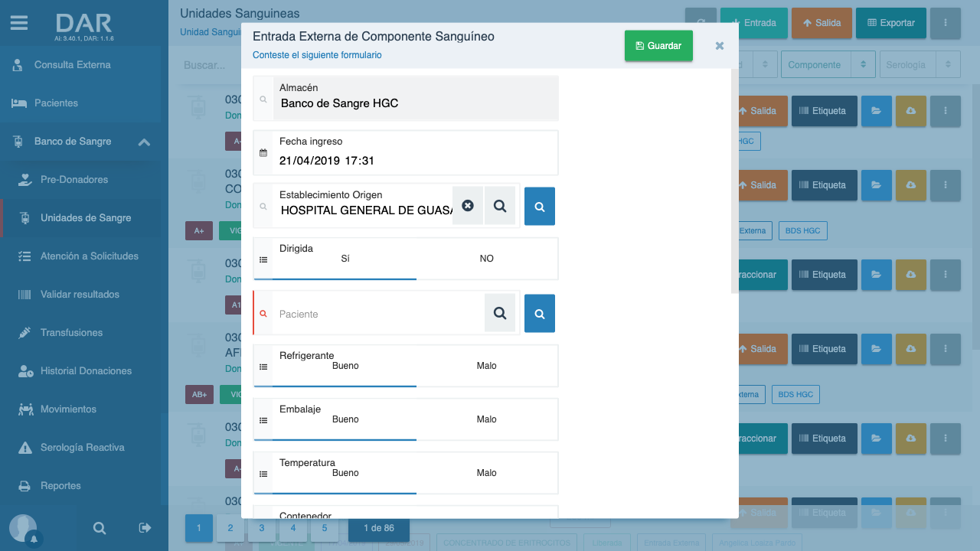The width and height of the screenshot is (980, 551).
Task: Open more options in second unit row
Action: [x=946, y=185]
